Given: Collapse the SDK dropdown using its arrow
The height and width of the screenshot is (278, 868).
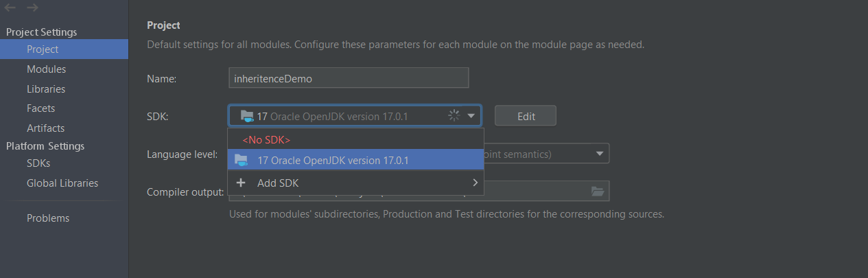Looking at the screenshot, I should (471, 116).
